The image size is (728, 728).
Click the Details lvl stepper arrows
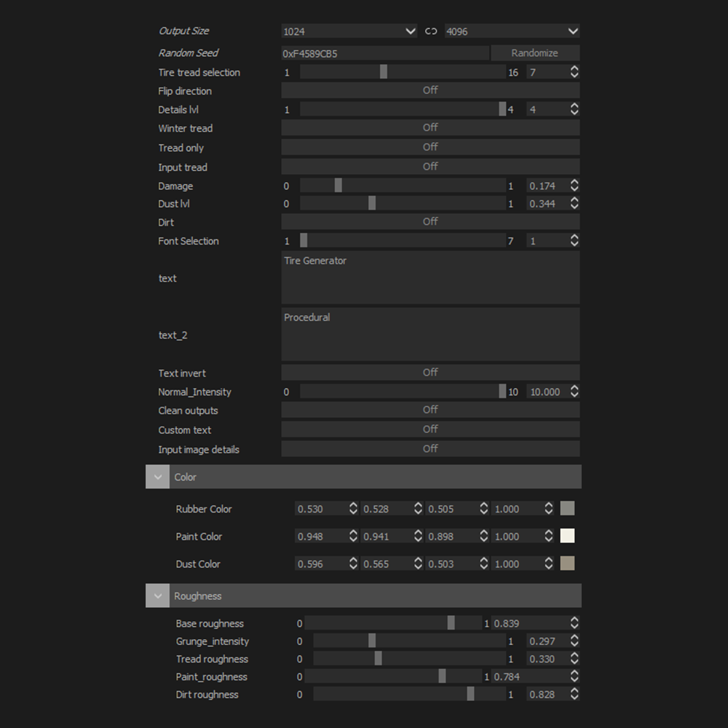tap(574, 108)
